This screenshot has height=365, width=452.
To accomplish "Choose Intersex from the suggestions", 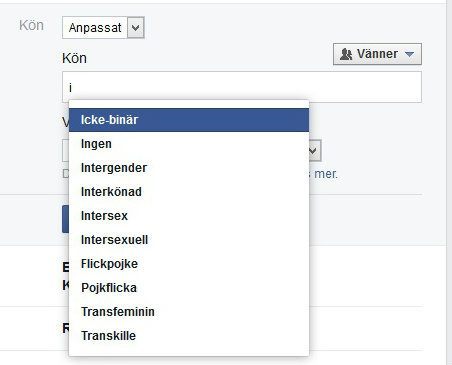I will tap(189, 216).
